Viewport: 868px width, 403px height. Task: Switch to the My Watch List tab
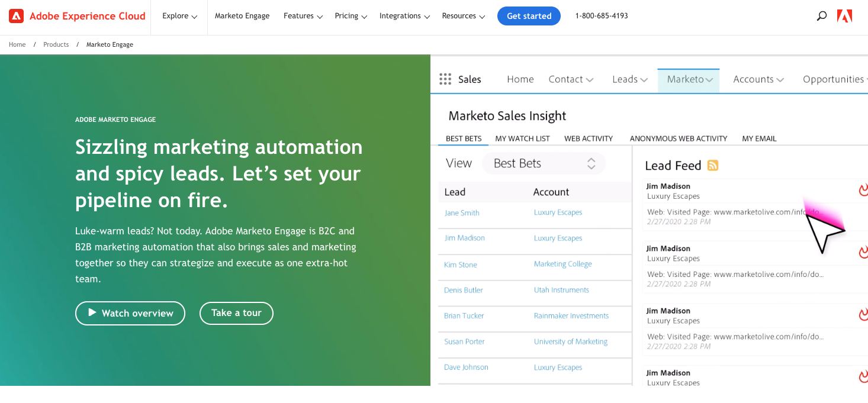pos(523,138)
